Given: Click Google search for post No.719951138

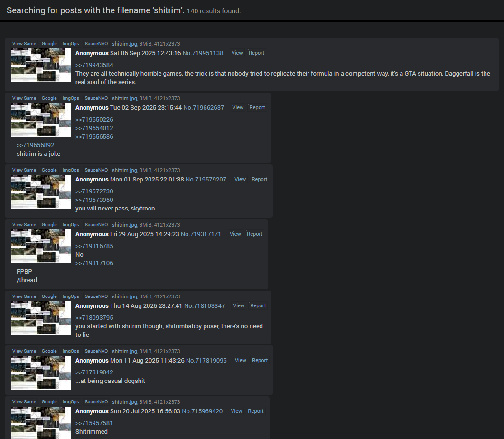Looking at the screenshot, I should (x=49, y=44).
